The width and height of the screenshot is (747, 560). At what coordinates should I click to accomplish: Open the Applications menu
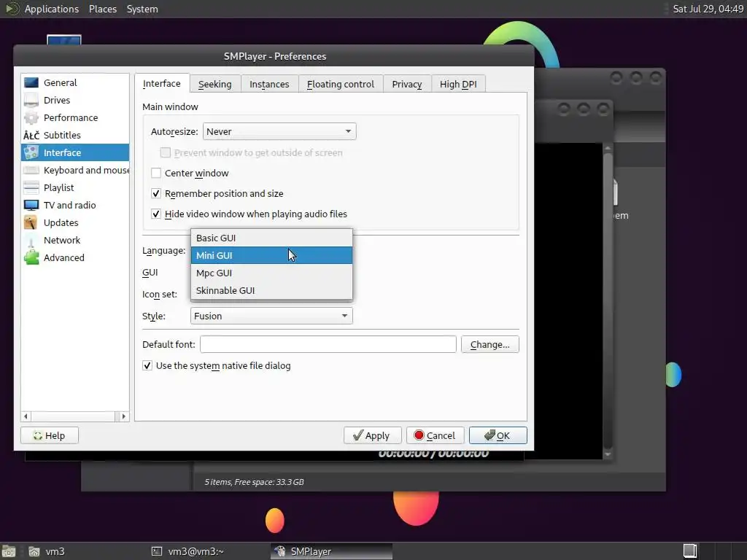[52, 9]
